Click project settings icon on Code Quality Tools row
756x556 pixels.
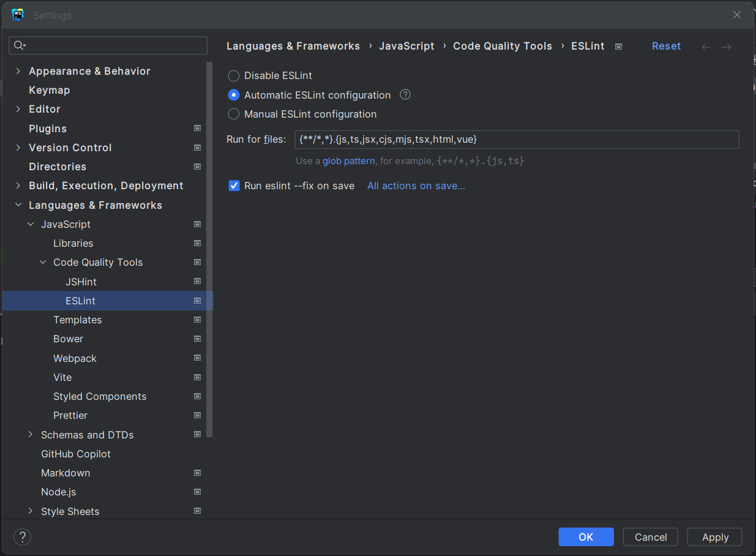197,262
